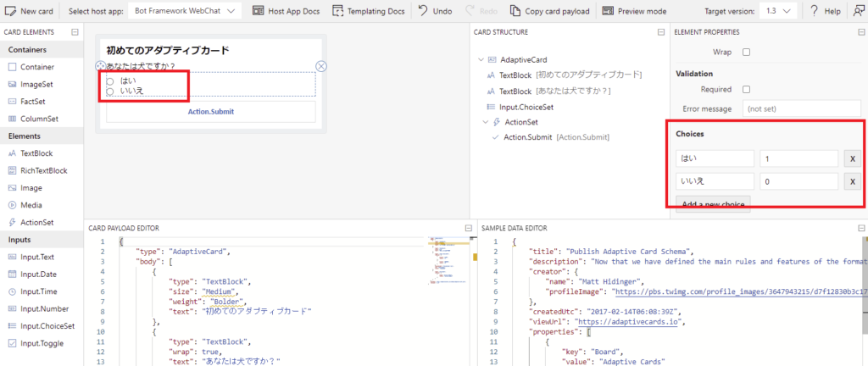Viewport: 868px width, 366px height.
Task: Select the Container element icon
Action: point(13,67)
